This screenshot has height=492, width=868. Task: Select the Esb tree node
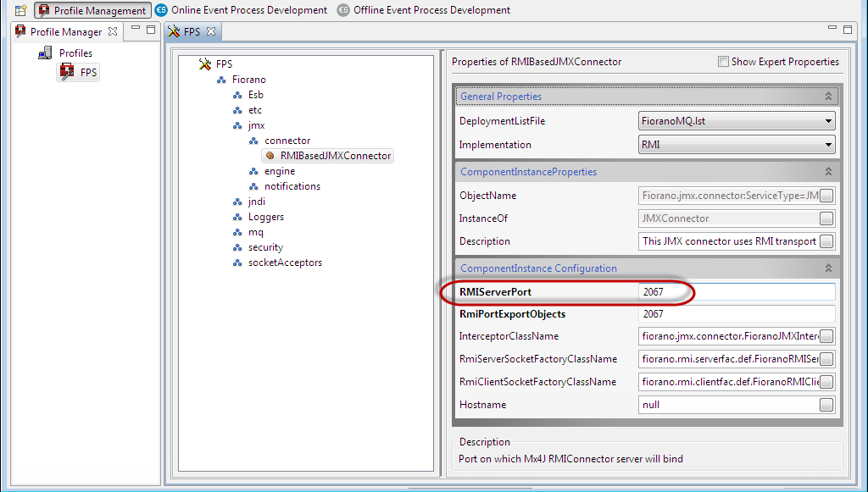tap(256, 95)
